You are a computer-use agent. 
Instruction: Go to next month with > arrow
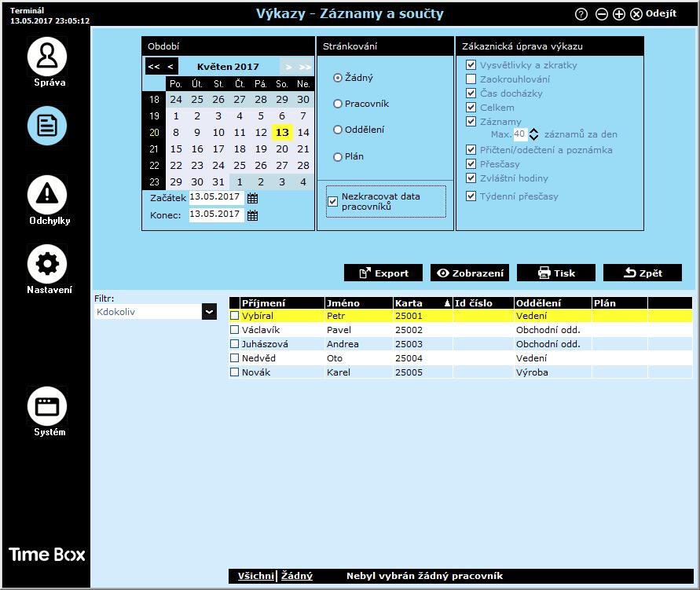click(x=289, y=67)
